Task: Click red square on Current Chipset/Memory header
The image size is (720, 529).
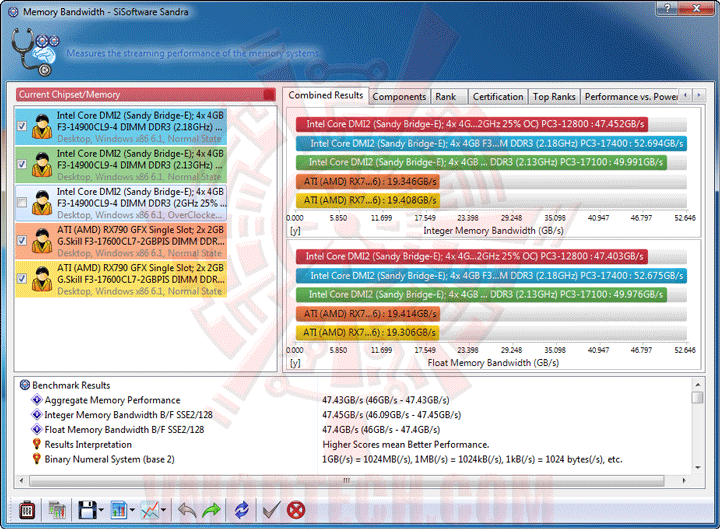Action: (x=269, y=95)
